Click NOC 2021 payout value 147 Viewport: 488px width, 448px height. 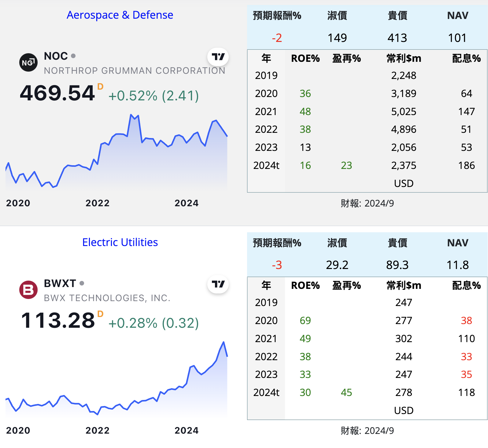pos(467,111)
